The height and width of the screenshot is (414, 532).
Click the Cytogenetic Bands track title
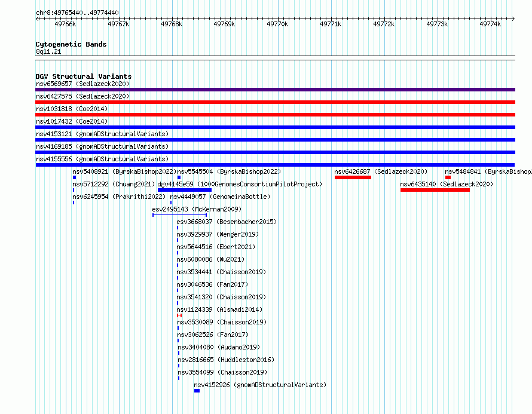click(x=71, y=44)
